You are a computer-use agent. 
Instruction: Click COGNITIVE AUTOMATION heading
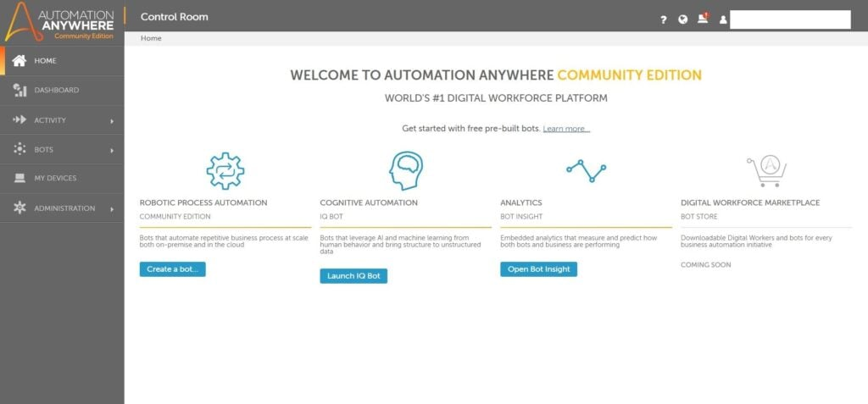point(369,202)
